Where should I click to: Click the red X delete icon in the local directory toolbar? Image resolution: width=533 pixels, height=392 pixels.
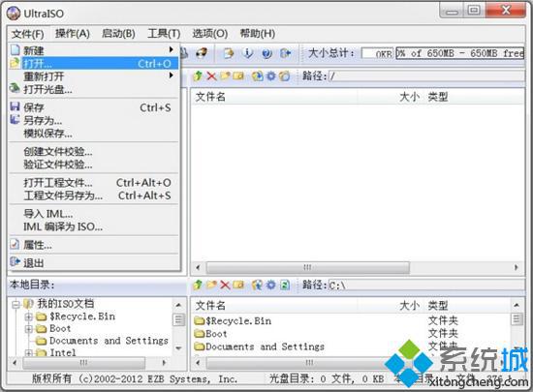pos(225,285)
